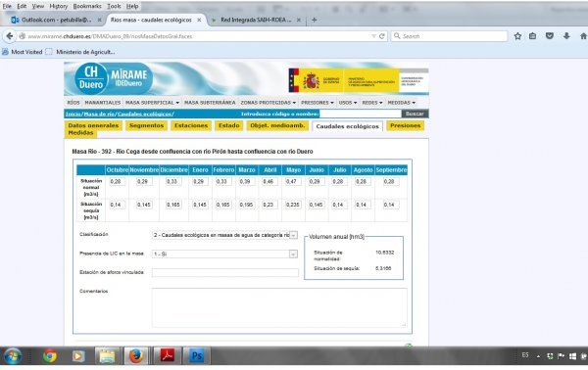Viewport: 588px width, 370px height.
Task: Open the Bookmarks menu in the menu bar
Action: point(87,7)
